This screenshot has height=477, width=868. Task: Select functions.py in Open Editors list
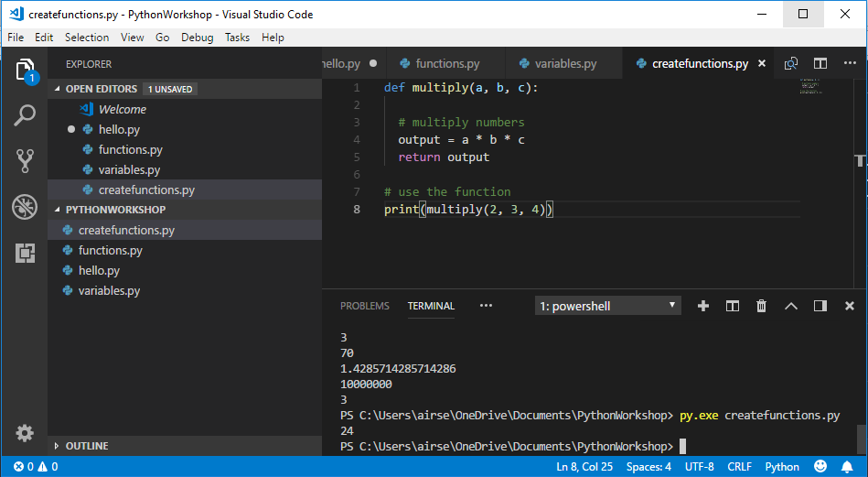point(185,149)
